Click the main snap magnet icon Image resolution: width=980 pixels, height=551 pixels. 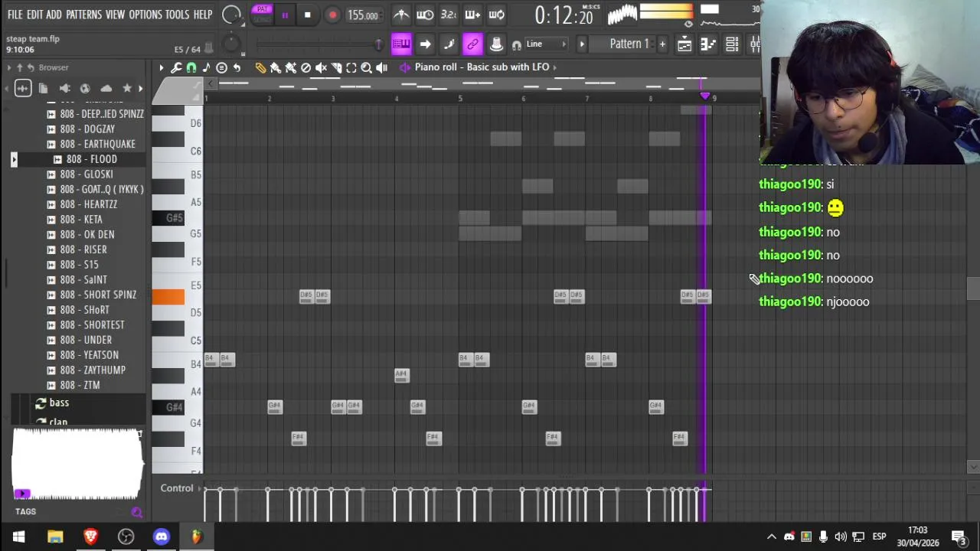tap(517, 45)
